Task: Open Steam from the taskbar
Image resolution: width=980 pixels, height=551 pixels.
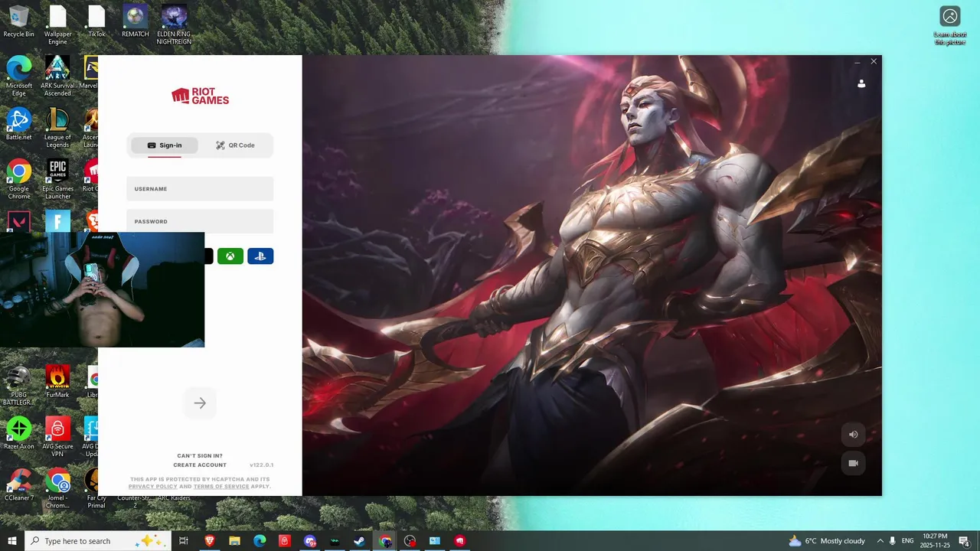Action: pos(359,541)
